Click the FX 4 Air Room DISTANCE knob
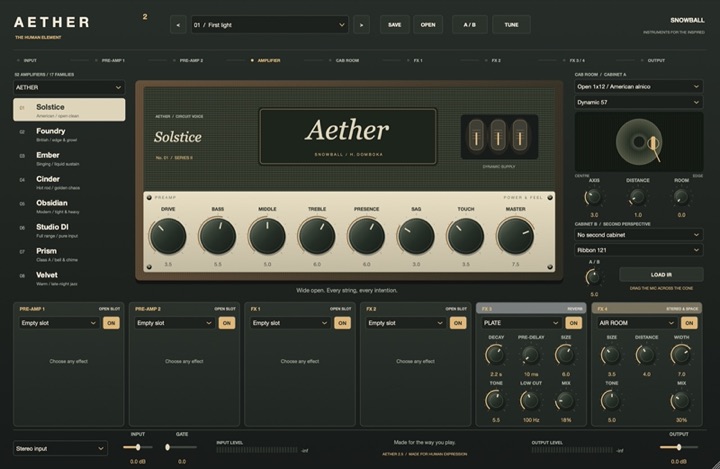The width and height of the screenshot is (720, 469). point(646,355)
